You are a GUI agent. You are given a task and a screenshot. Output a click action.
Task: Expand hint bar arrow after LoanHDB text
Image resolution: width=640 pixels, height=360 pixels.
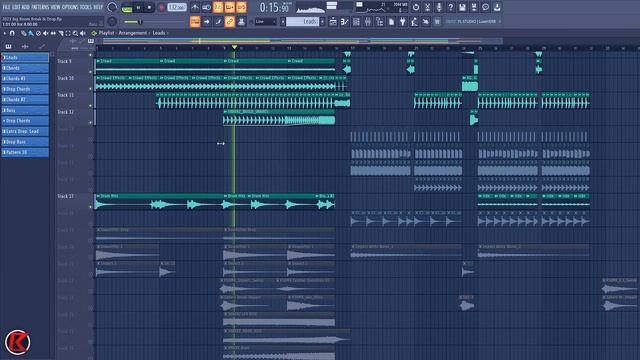coord(500,22)
